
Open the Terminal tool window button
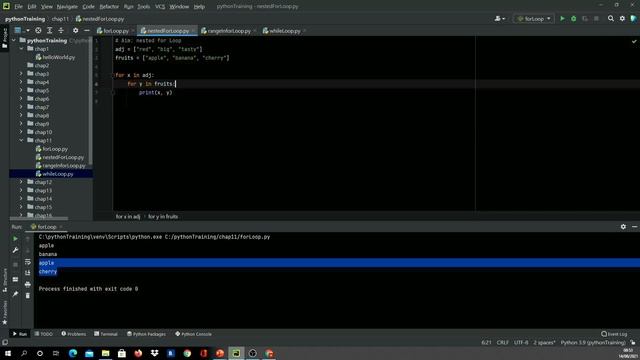[106, 334]
